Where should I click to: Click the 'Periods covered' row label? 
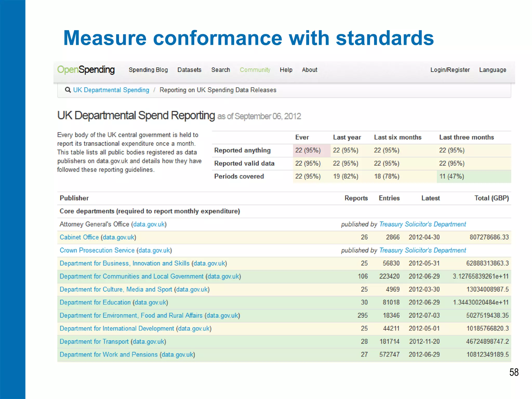point(239,176)
